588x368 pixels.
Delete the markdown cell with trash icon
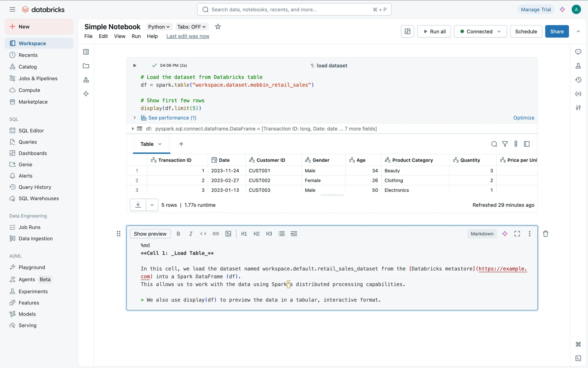point(545,234)
